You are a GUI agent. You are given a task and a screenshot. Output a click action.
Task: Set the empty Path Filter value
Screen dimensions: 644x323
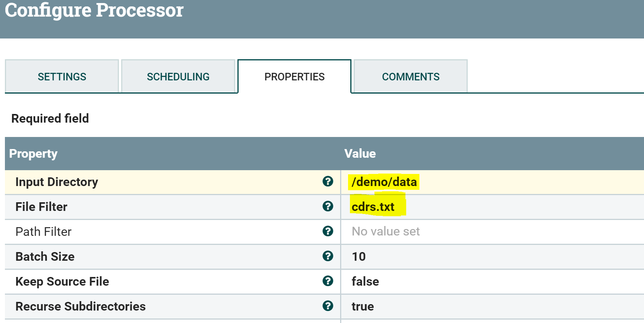point(385,231)
